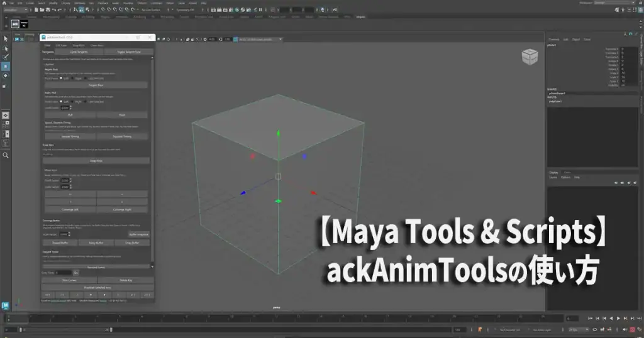The height and width of the screenshot is (338, 644).
Task: Increment the Push/Pull scale factor stepper
Action: point(70,107)
